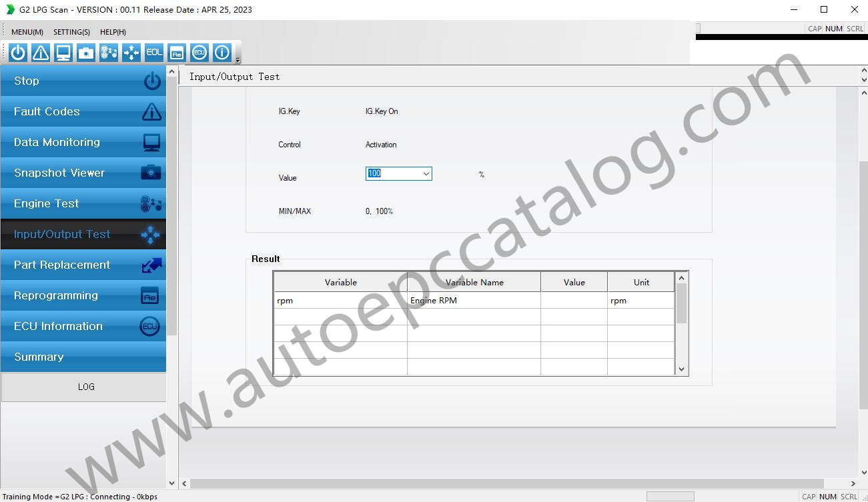Select Fault Codes in the sidebar

click(x=83, y=111)
